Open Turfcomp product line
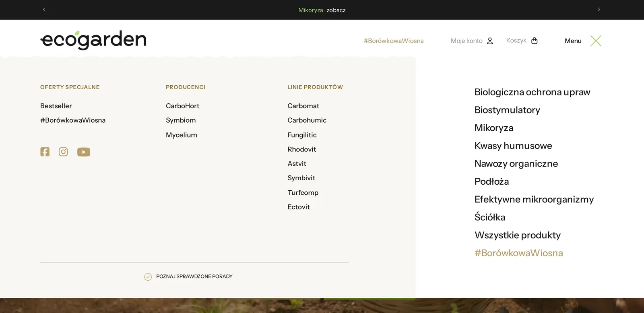 (x=303, y=192)
